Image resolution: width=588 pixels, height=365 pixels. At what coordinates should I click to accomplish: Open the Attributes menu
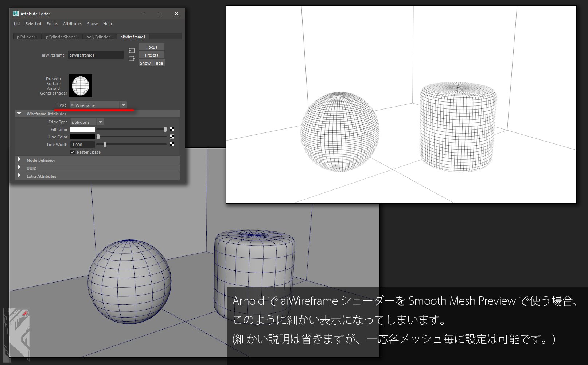tap(72, 24)
